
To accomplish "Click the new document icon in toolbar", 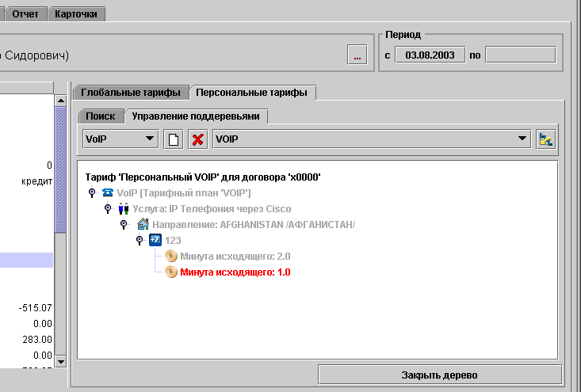I will tap(173, 139).
